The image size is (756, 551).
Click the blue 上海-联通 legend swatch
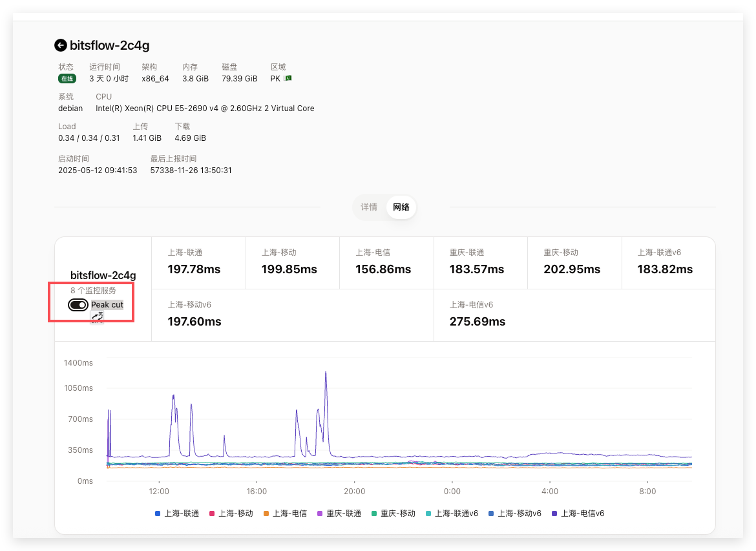pyautogui.click(x=158, y=514)
